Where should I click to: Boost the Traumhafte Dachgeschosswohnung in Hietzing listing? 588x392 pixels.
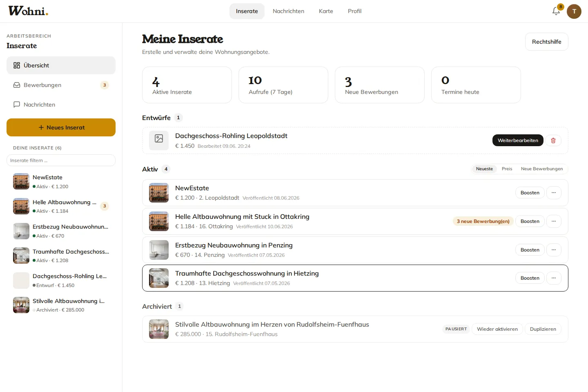530,278
